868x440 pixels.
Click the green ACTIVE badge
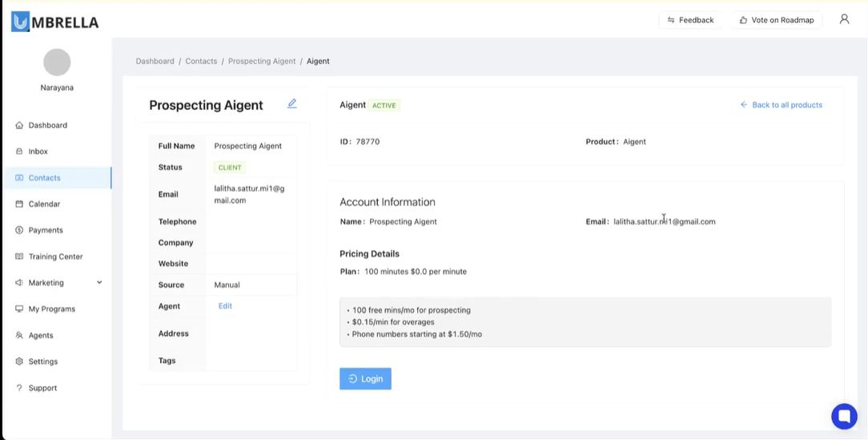click(x=384, y=105)
